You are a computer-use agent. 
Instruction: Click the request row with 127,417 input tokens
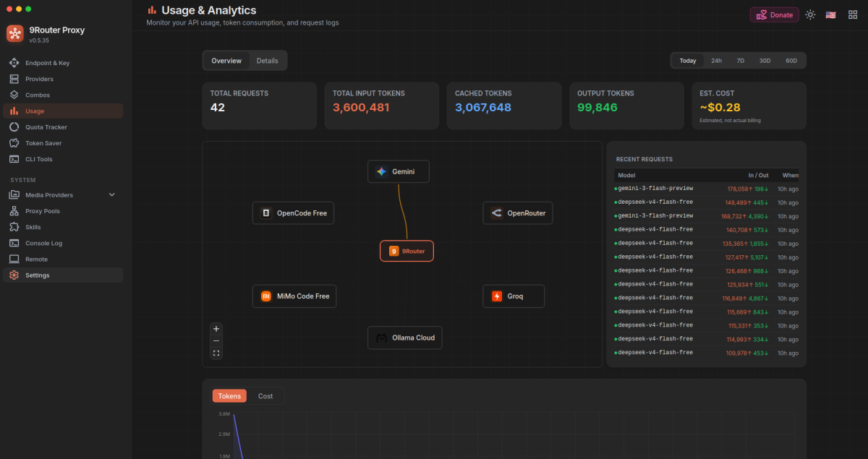706,257
